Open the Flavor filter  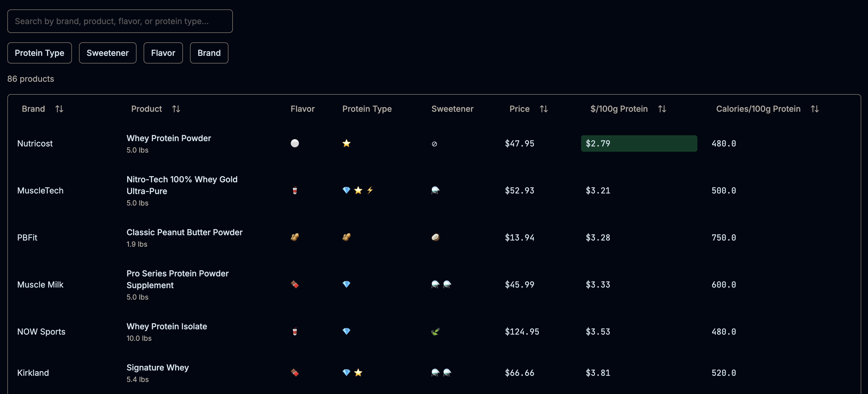point(163,53)
